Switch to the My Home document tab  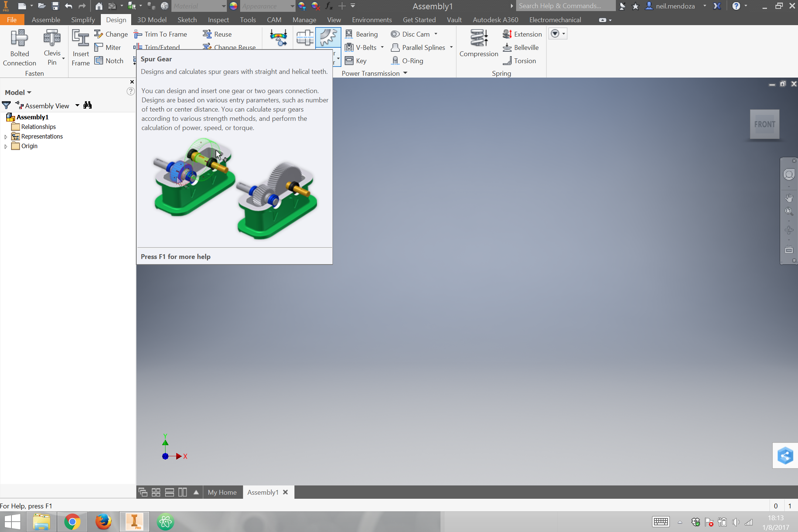tap(222, 492)
